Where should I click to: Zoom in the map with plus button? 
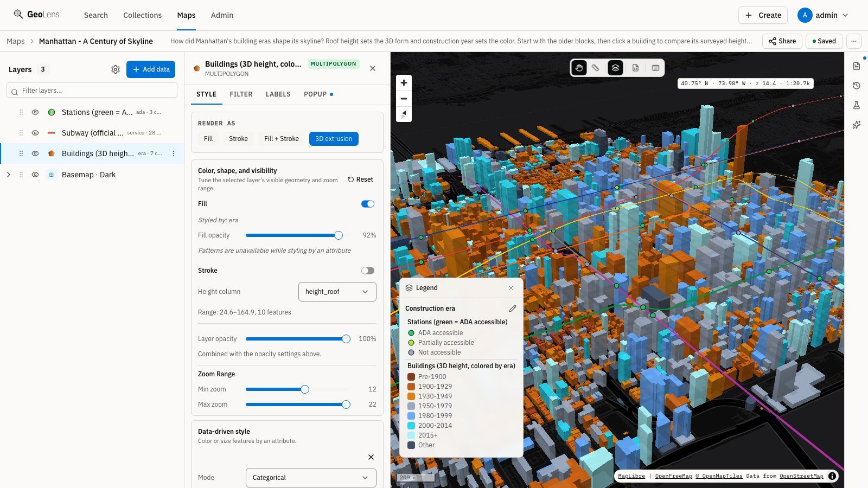coord(404,83)
